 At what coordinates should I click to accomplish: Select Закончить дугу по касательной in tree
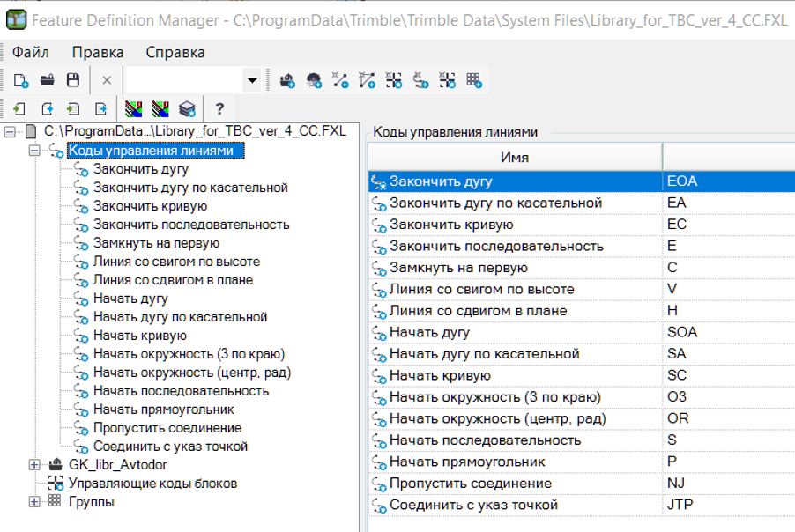click(190, 188)
